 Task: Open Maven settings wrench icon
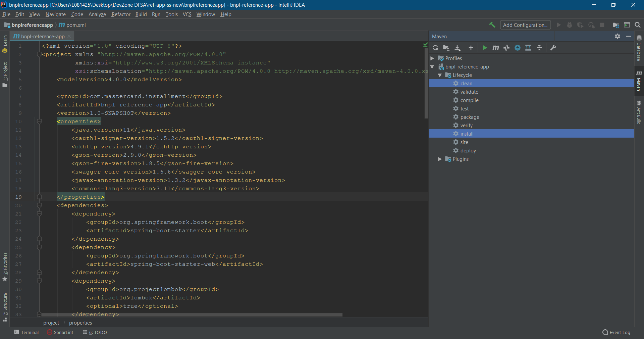click(x=553, y=48)
